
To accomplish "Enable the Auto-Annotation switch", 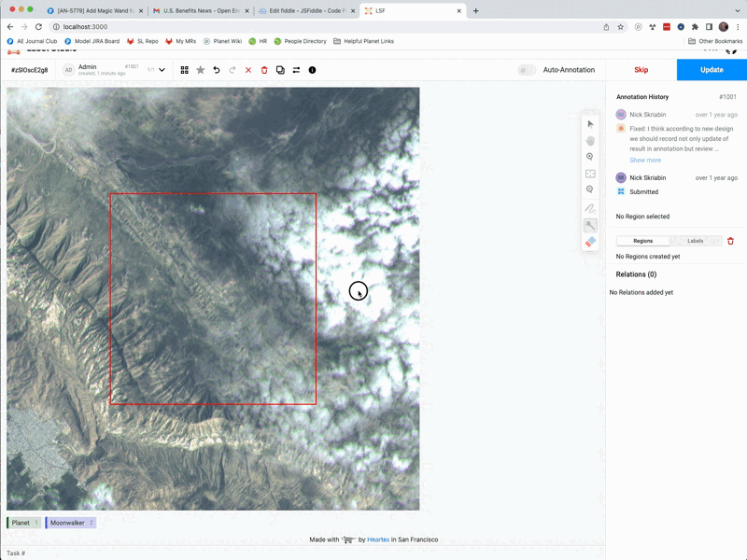I will (527, 69).
